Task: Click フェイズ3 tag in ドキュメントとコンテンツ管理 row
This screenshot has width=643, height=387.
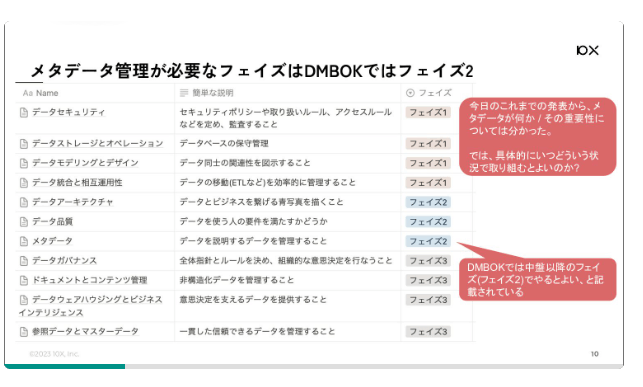Action: [x=428, y=280]
